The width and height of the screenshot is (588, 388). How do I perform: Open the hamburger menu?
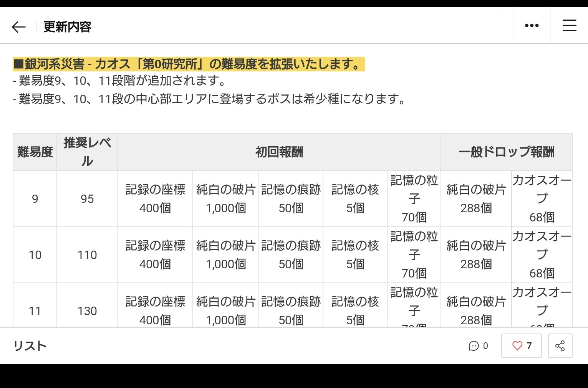pos(569,26)
